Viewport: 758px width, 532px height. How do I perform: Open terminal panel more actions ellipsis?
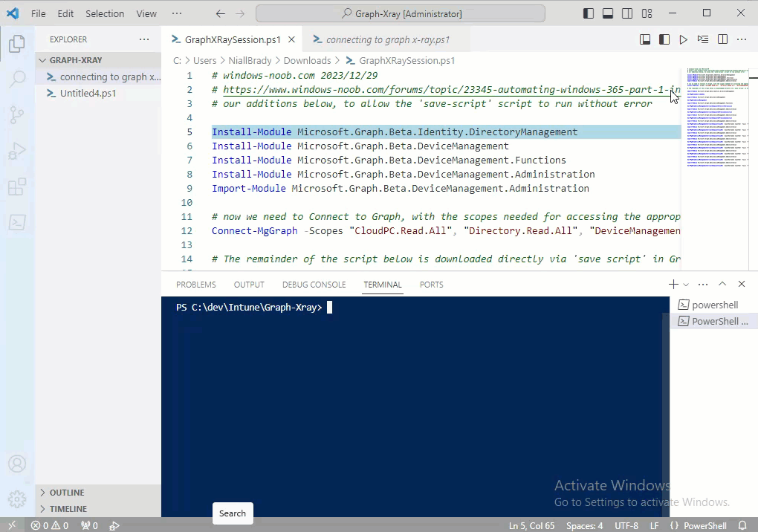[703, 284]
